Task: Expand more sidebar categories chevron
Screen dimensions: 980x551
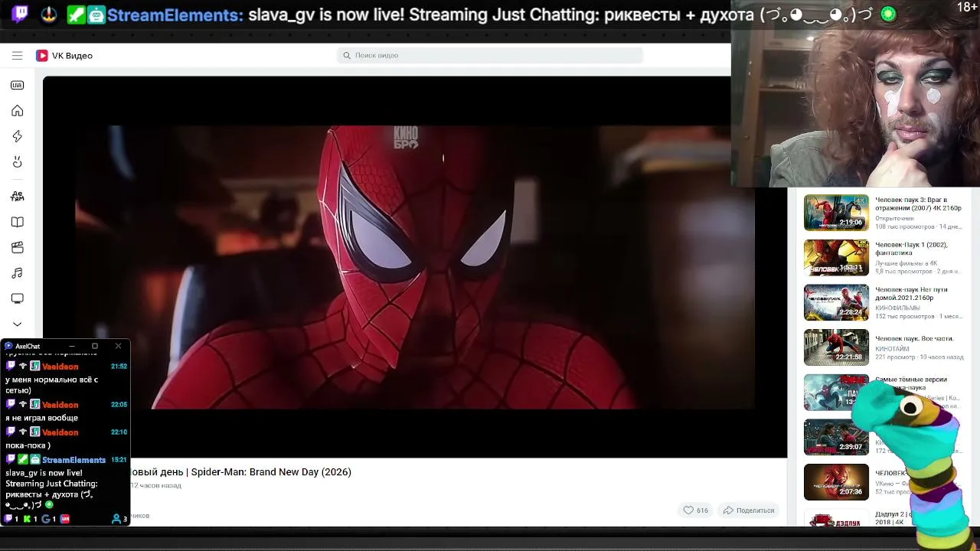Action: pyautogui.click(x=17, y=324)
